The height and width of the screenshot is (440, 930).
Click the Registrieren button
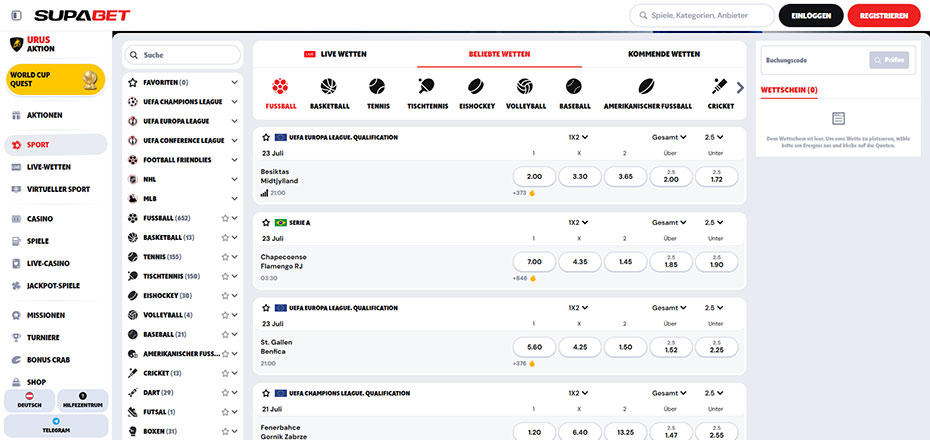click(x=884, y=15)
